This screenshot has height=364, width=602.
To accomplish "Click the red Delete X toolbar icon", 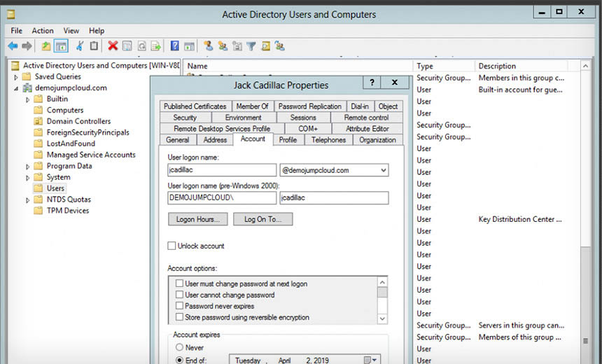I will 113,46.
